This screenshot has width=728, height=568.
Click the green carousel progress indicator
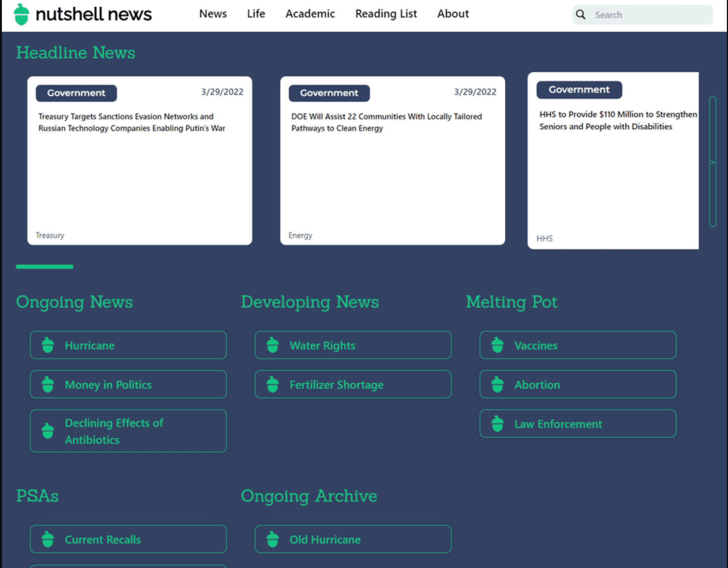click(44, 267)
